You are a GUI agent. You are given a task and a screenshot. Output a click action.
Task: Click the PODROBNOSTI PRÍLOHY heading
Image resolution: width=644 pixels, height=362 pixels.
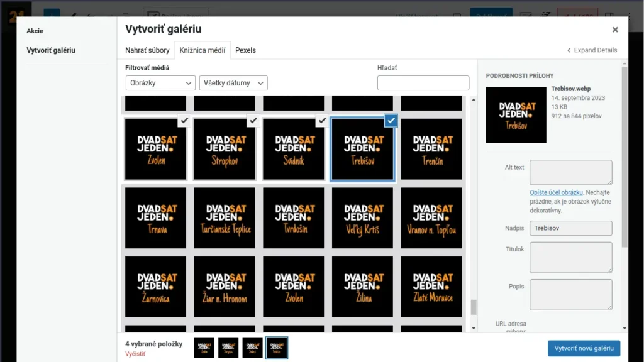tap(519, 75)
